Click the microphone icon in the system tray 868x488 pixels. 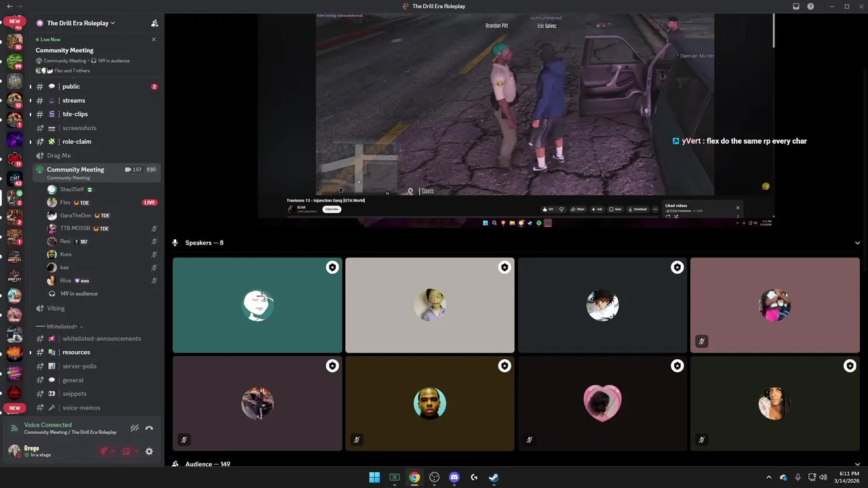coord(797,477)
